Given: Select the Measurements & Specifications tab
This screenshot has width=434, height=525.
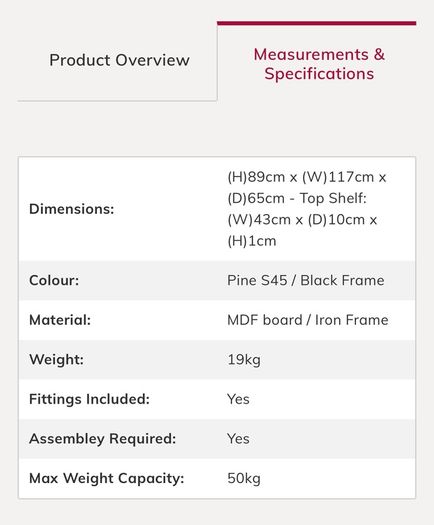Looking at the screenshot, I should point(319,64).
